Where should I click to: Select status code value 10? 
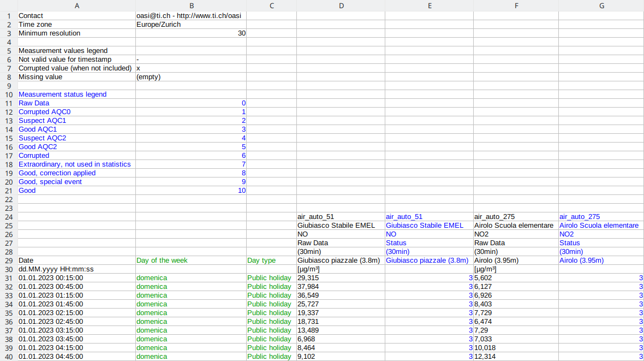click(191, 191)
